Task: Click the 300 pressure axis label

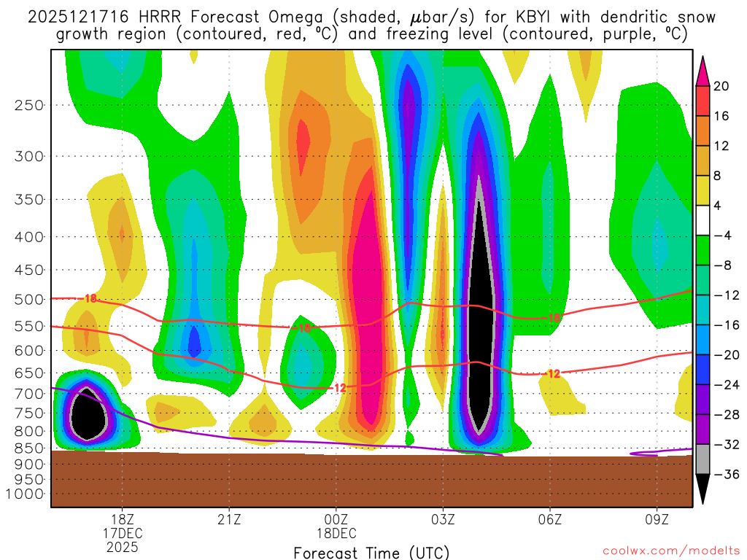Action: (29, 156)
